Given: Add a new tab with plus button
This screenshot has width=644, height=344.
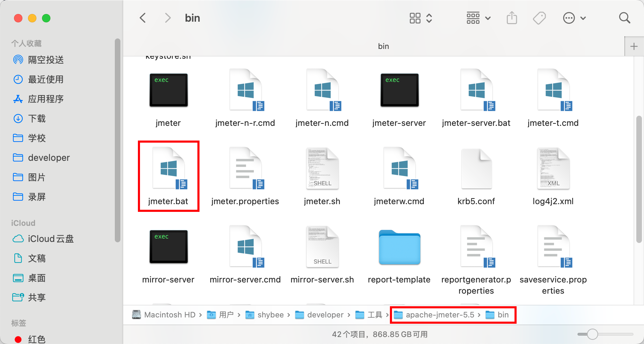Looking at the screenshot, I should (x=634, y=46).
